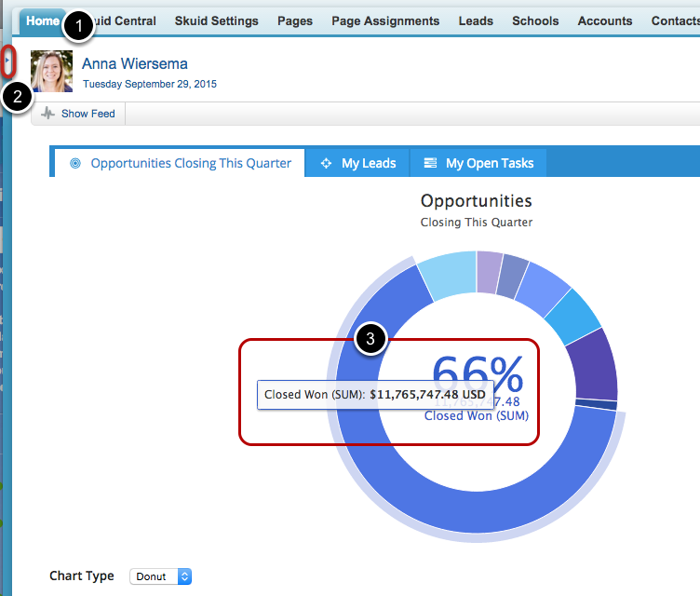Click the list icon beside My Open Tasks
This screenshot has width=700, height=596.
[430, 163]
